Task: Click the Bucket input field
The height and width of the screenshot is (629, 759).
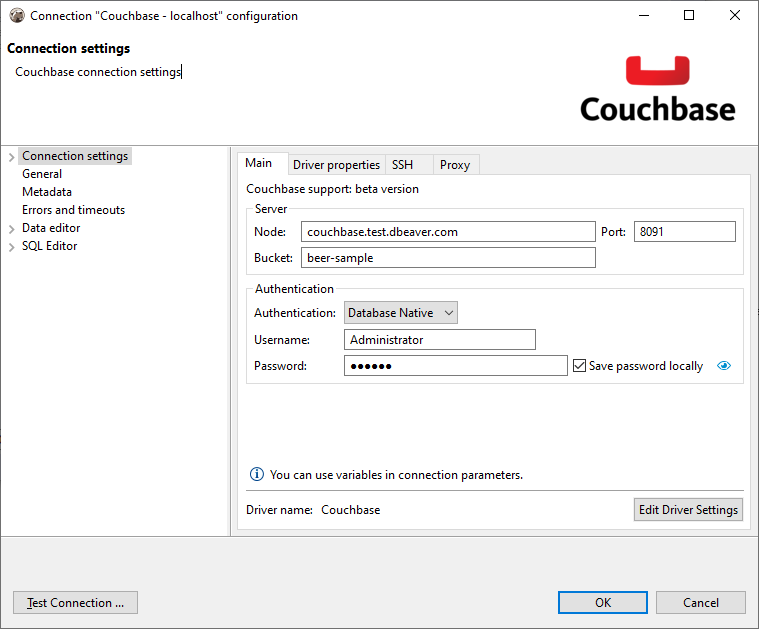Action: pyautogui.click(x=448, y=258)
